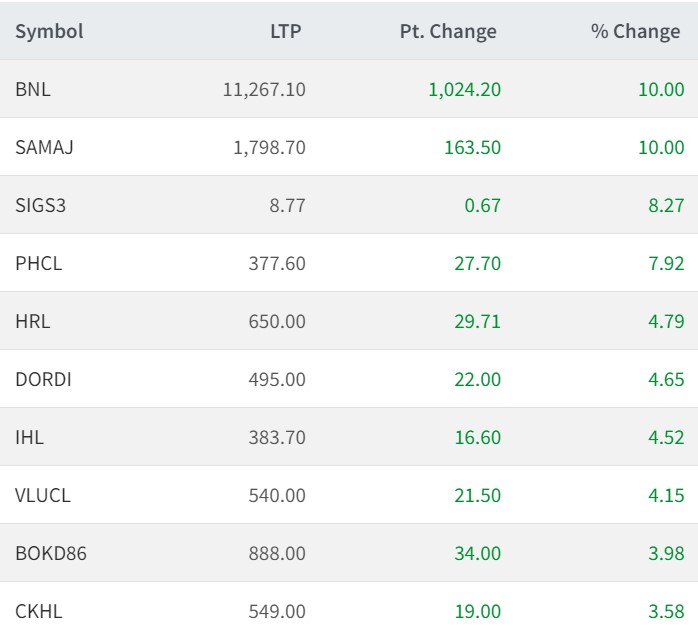This screenshot has height=637, width=698.
Task: Click the HRL symbol
Action: click(x=33, y=321)
